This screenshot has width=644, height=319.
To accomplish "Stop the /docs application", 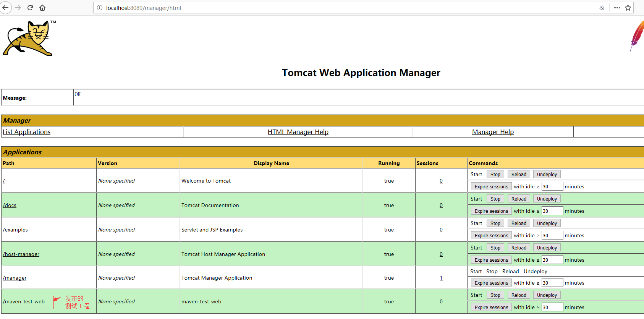I will pyautogui.click(x=495, y=199).
